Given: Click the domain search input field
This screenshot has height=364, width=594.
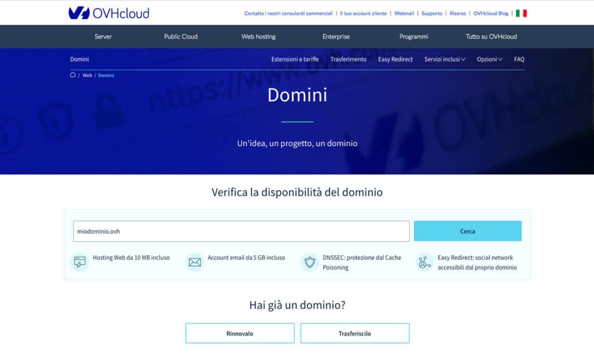Looking at the screenshot, I should [241, 231].
